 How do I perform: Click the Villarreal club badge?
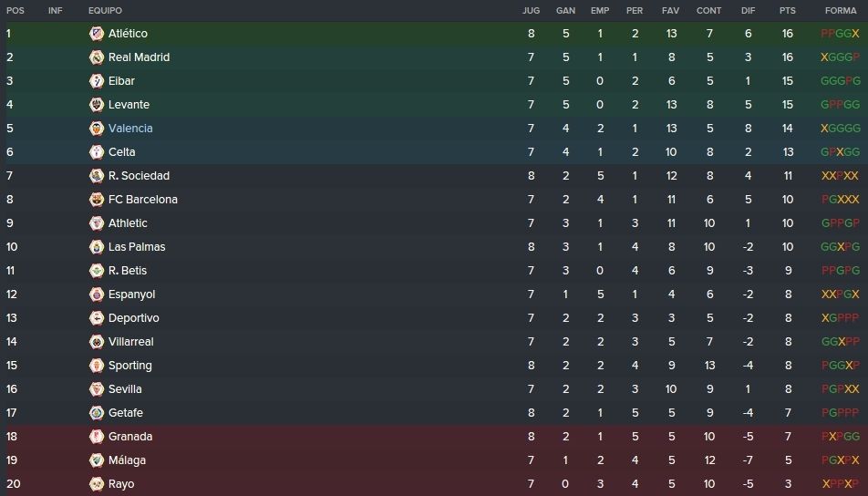(x=97, y=342)
